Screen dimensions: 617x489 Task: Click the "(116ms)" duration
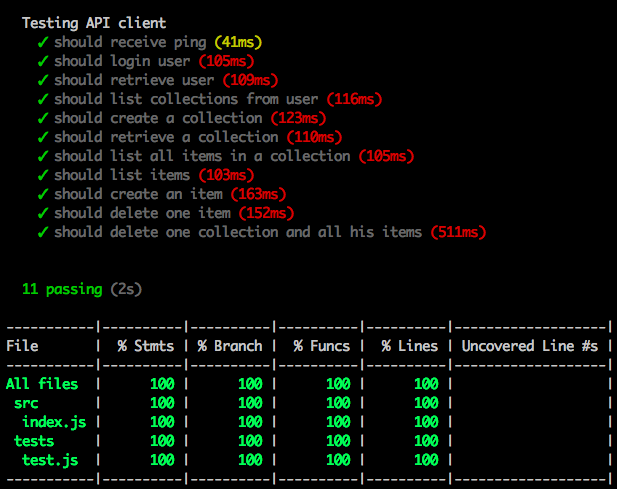(355, 99)
